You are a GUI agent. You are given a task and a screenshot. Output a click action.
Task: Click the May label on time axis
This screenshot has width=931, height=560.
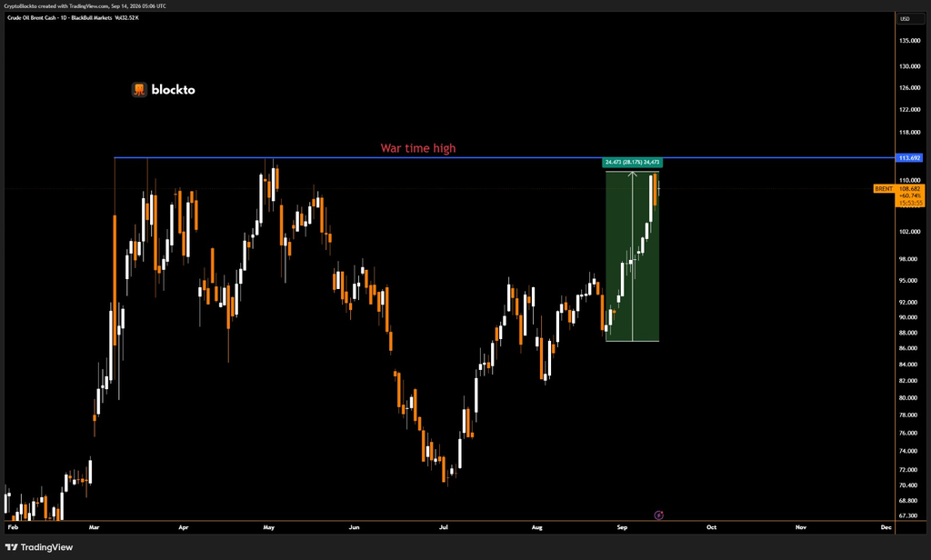pos(269,527)
